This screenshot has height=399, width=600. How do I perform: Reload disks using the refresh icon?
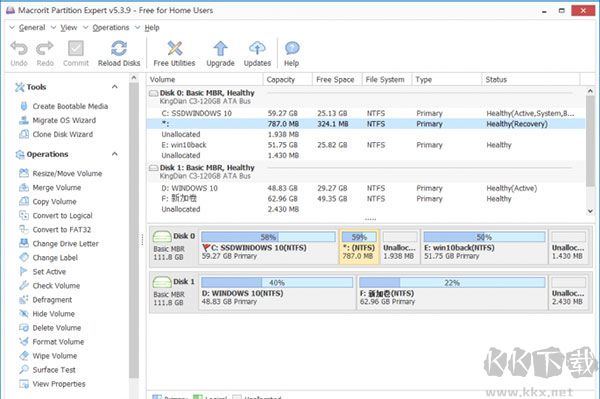(119, 49)
